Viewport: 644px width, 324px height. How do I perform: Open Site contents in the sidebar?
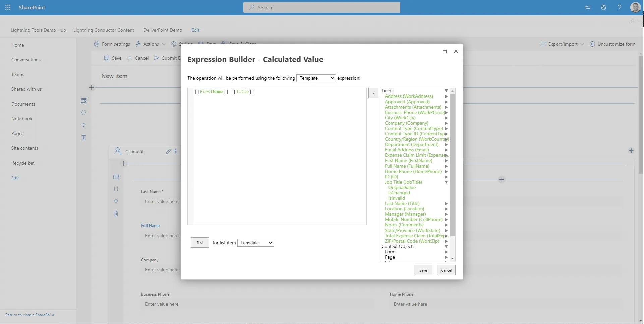pyautogui.click(x=24, y=148)
